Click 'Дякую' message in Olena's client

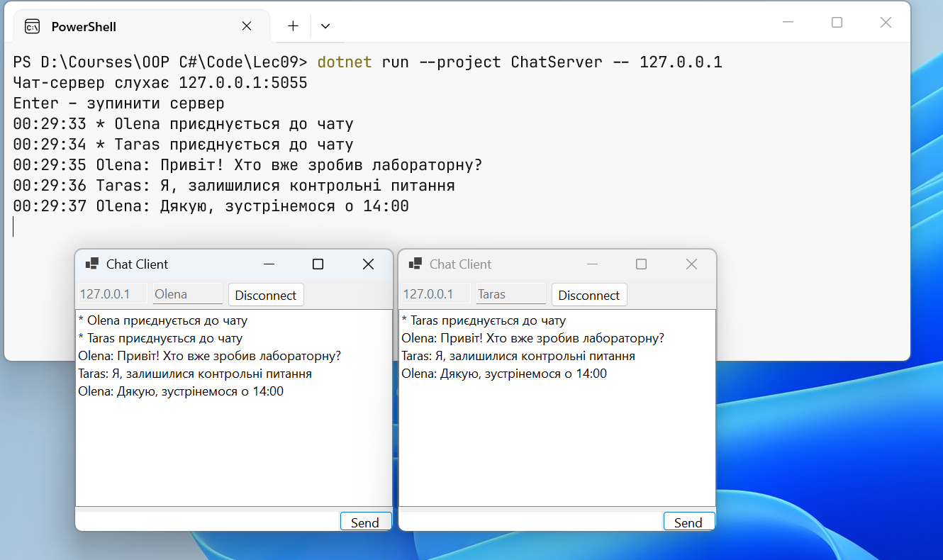181,391
